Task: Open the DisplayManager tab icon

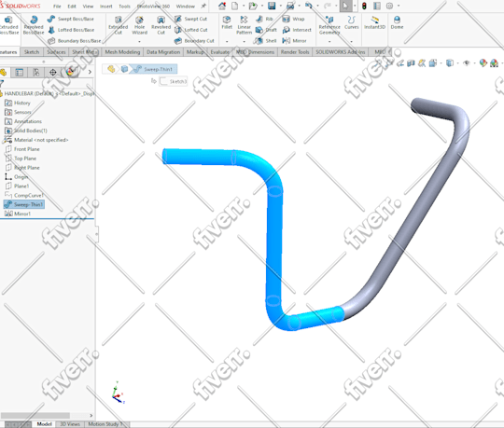Action: (70, 72)
